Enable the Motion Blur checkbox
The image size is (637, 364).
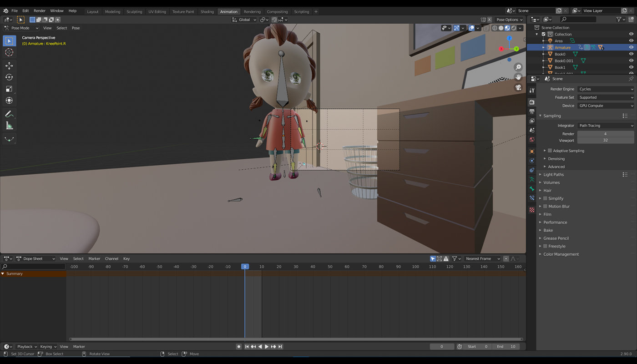click(545, 207)
